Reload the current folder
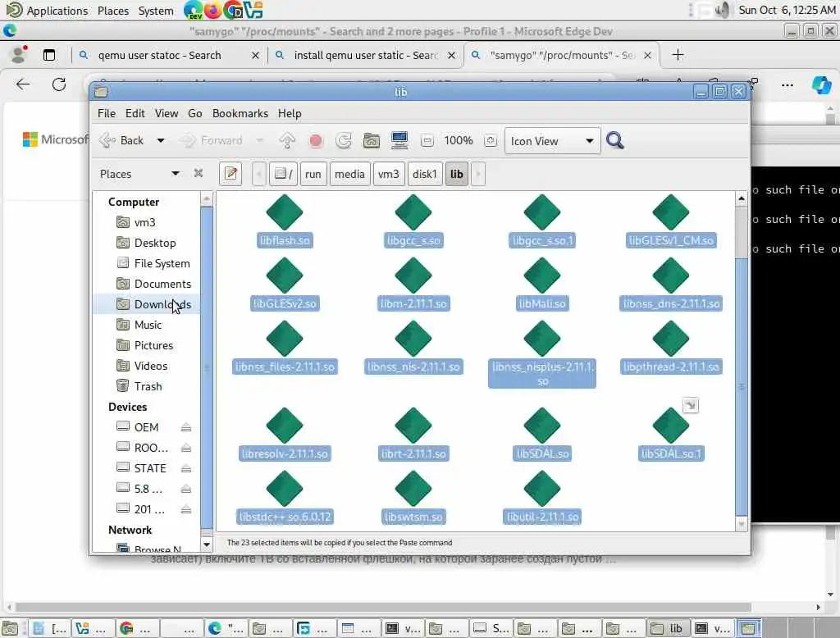Image resolution: width=840 pixels, height=638 pixels. click(x=344, y=140)
